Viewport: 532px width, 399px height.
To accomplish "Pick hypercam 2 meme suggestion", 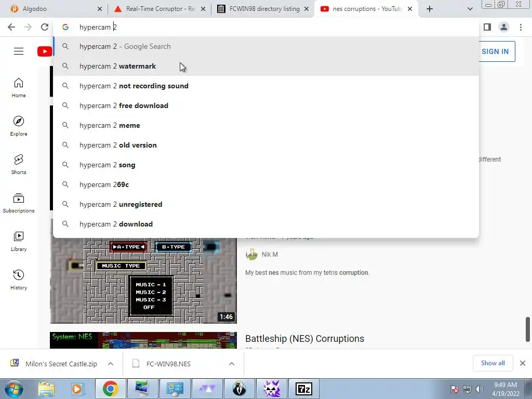I will (x=266, y=125).
